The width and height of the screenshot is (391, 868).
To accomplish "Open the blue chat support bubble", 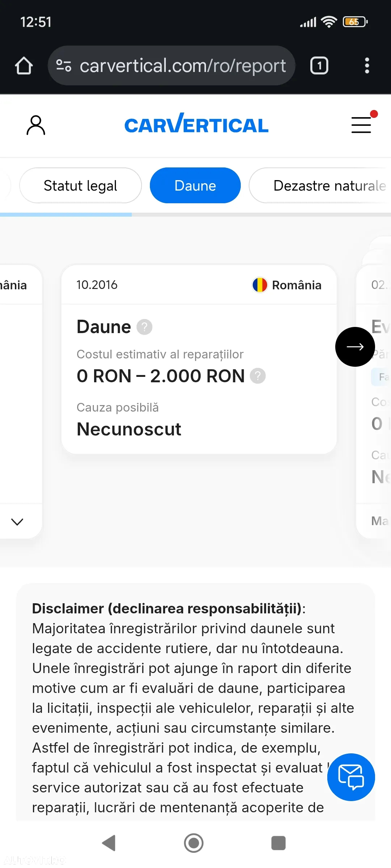I will pos(351,777).
